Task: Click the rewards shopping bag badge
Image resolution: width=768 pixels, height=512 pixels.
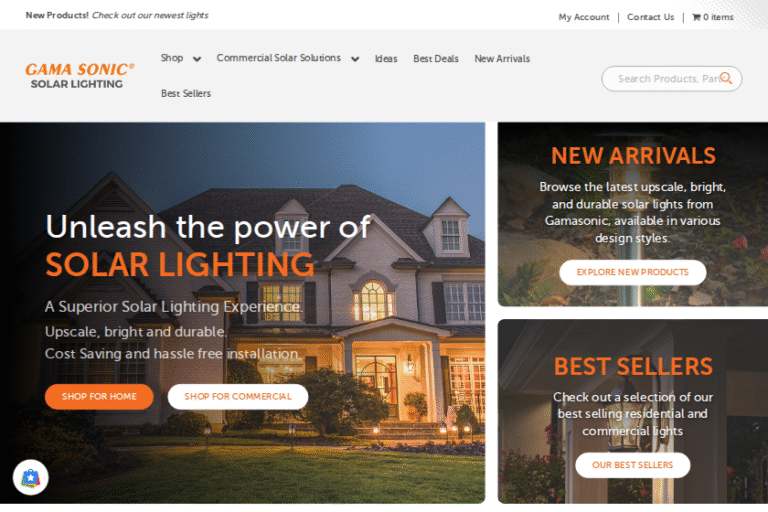Action: 30,477
